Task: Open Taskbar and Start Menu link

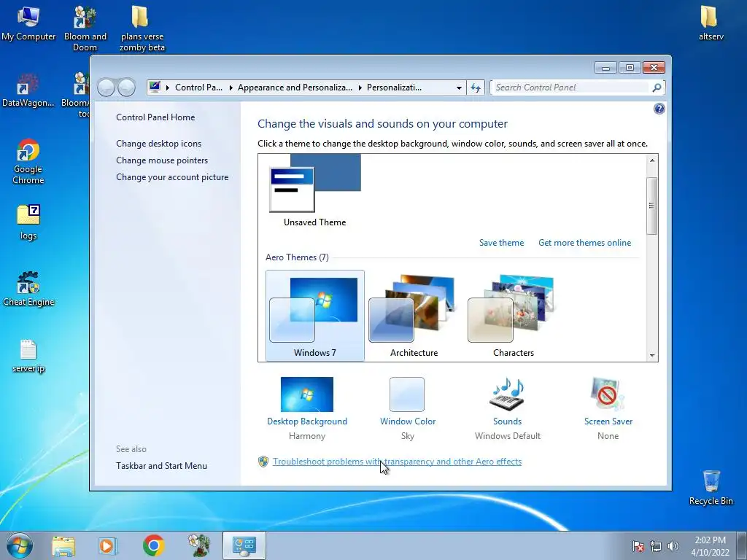Action: click(161, 466)
